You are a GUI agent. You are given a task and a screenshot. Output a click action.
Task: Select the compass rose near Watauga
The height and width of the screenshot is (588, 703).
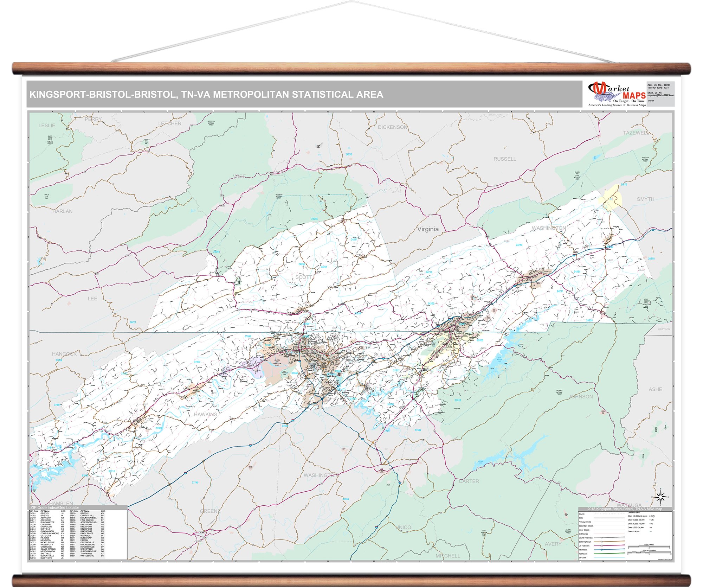(x=660, y=497)
